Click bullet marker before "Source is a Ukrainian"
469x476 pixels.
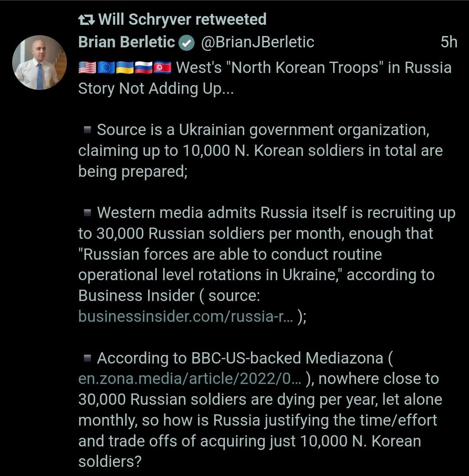click(x=87, y=130)
